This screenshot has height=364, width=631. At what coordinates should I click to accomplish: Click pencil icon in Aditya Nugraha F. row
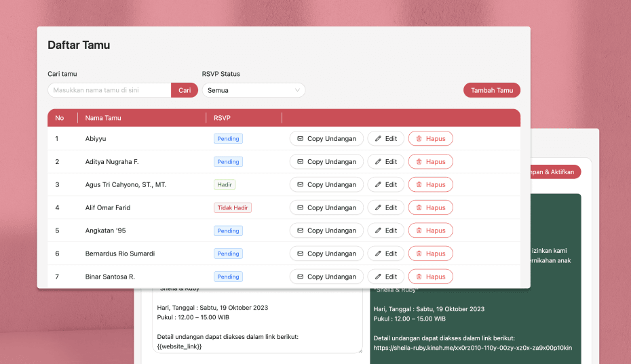point(378,162)
